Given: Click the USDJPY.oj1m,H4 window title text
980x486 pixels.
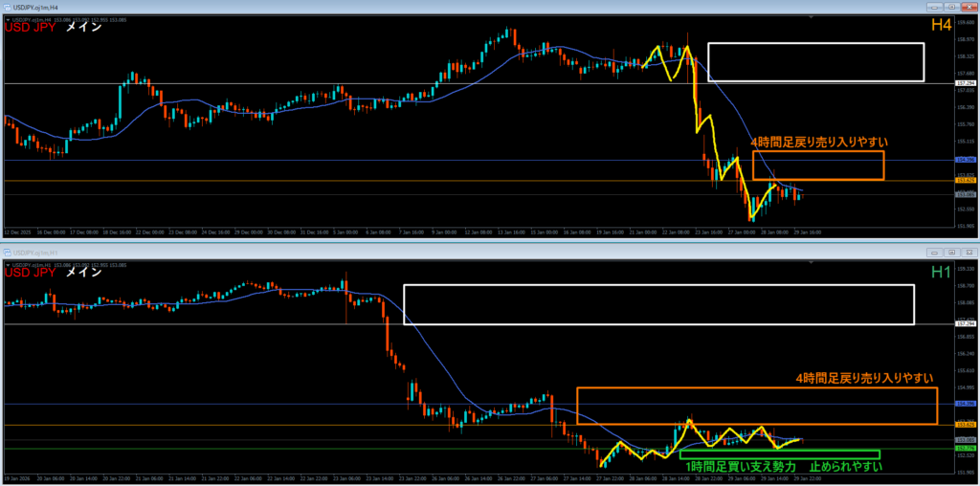Looking at the screenshot, I should (x=33, y=7).
